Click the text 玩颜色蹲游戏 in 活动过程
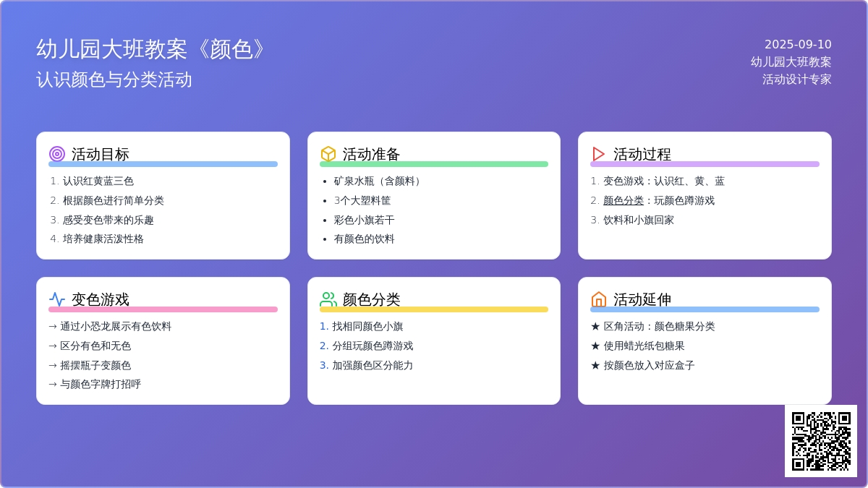Image resolution: width=868 pixels, height=488 pixels. coord(684,200)
